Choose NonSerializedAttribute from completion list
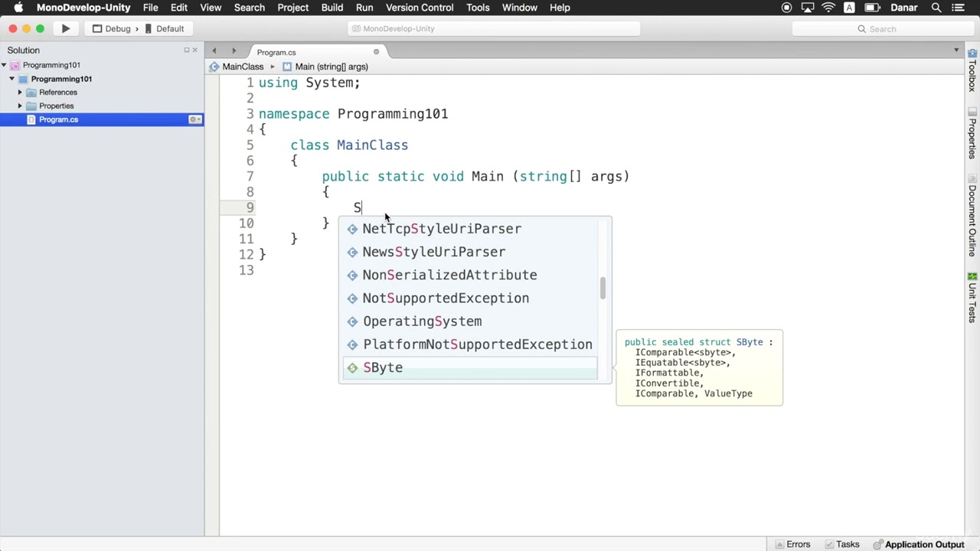This screenshot has width=980, height=551. point(469,275)
